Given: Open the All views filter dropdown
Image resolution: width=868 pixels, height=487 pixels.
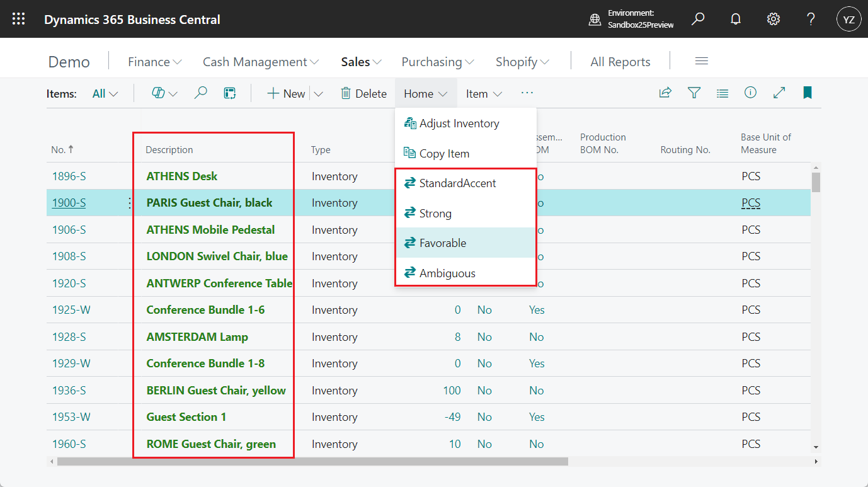Looking at the screenshot, I should point(105,94).
